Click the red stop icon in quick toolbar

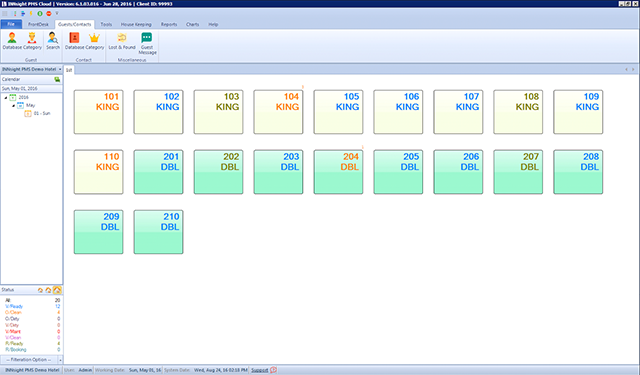coord(49,13)
